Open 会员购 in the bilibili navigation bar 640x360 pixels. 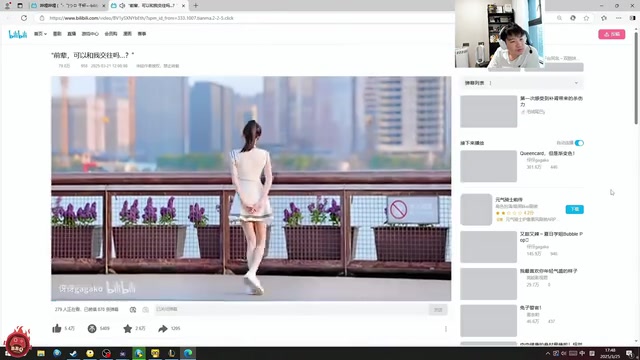(111, 34)
